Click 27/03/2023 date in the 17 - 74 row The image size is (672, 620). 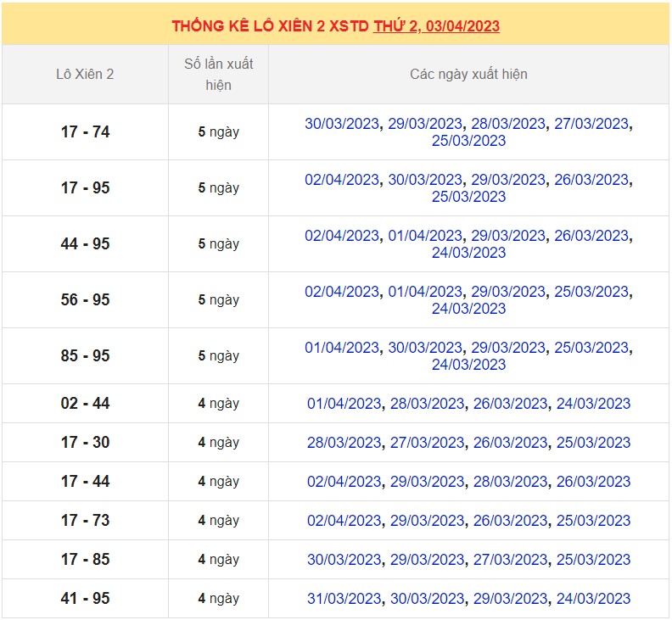tap(591, 124)
